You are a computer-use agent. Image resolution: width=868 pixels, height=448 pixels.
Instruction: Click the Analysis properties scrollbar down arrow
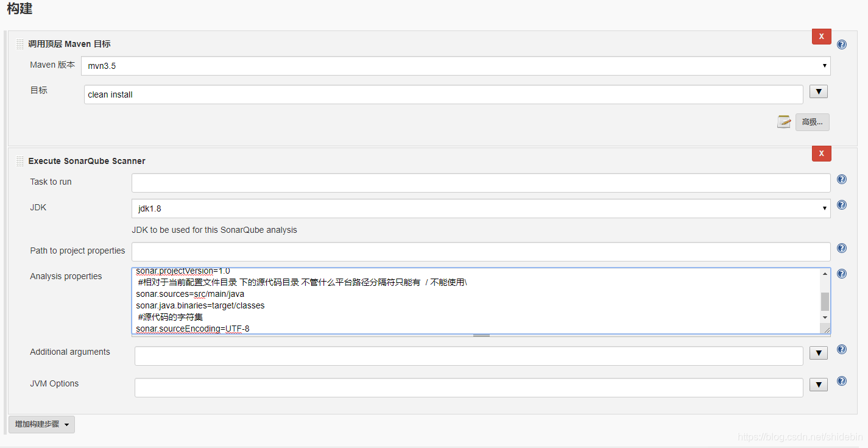click(825, 318)
